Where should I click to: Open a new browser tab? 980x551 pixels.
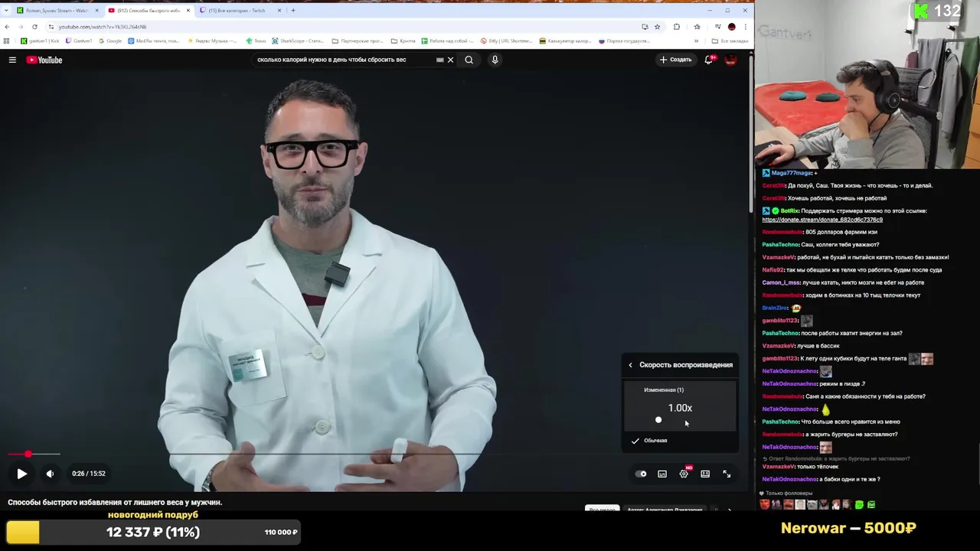tap(293, 11)
